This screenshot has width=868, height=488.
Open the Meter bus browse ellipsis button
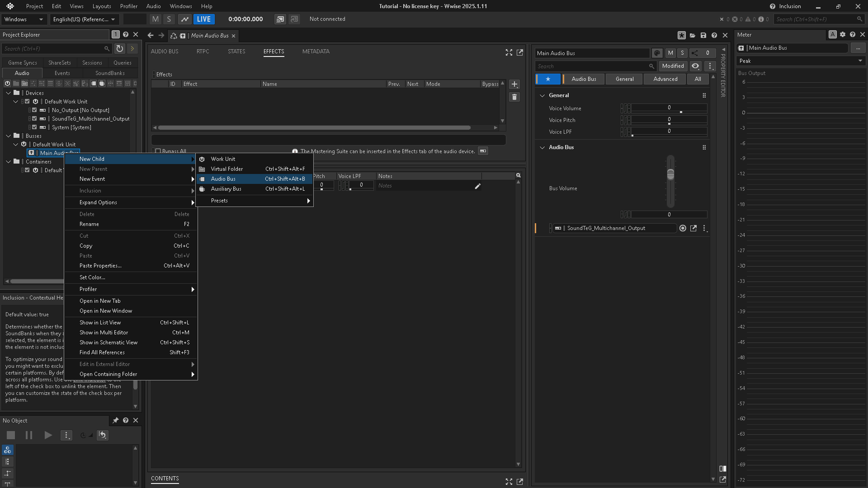[858, 48]
